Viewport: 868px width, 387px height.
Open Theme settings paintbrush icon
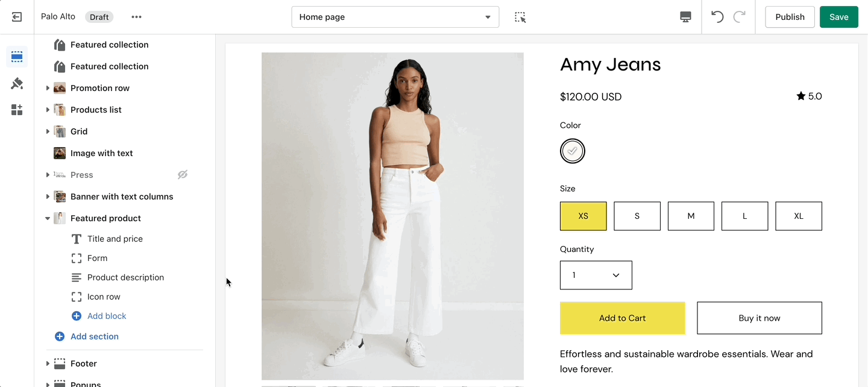[x=17, y=83]
